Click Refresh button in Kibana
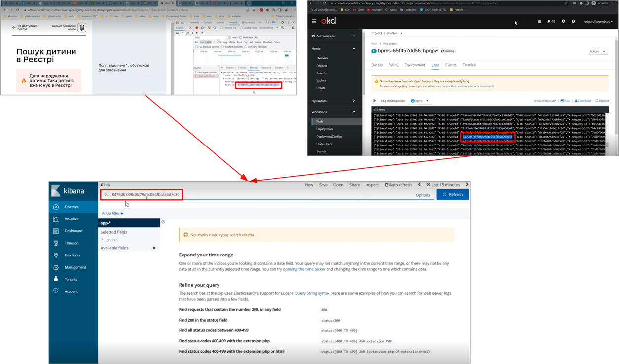Screen dimensions: 619x364 click(x=453, y=195)
